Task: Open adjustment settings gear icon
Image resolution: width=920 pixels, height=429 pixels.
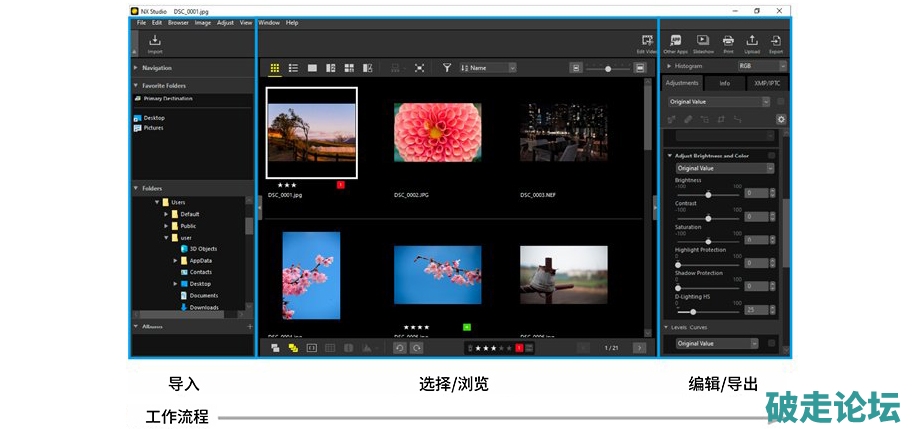Action: click(781, 119)
